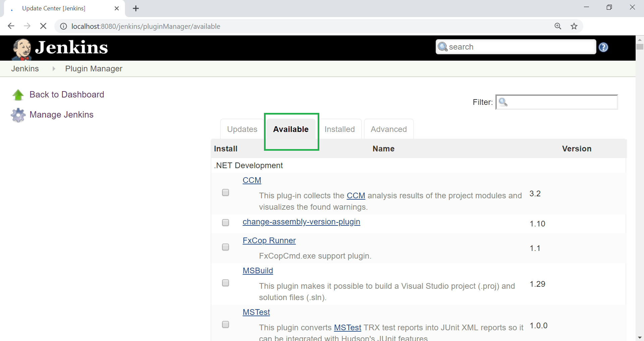Click the Filter input field
Image resolution: width=644 pixels, height=341 pixels.
tap(557, 102)
